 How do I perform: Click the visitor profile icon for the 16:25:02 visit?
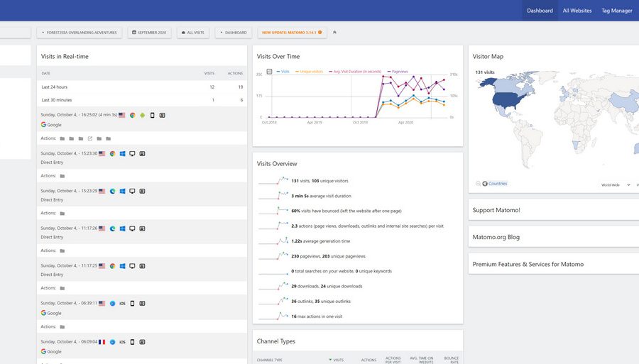(162, 115)
